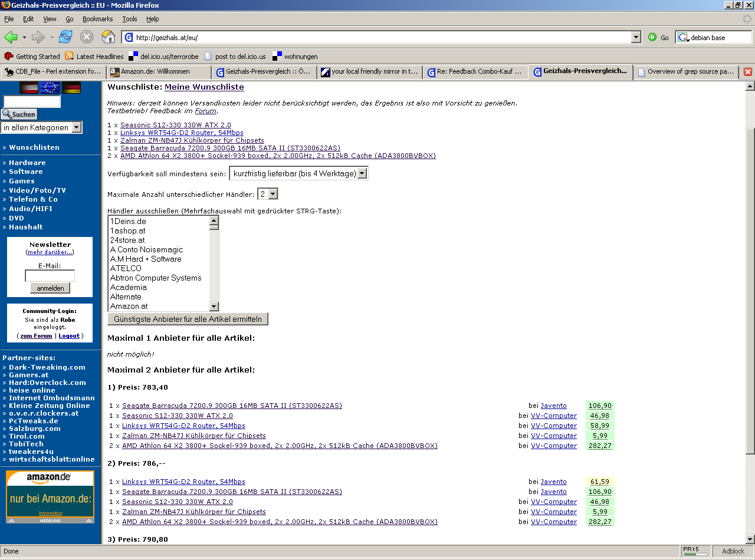Viewport: 755px width, 560px height.
Task: Click the amazon.de advertisement banner
Action: pyautogui.click(x=50, y=497)
